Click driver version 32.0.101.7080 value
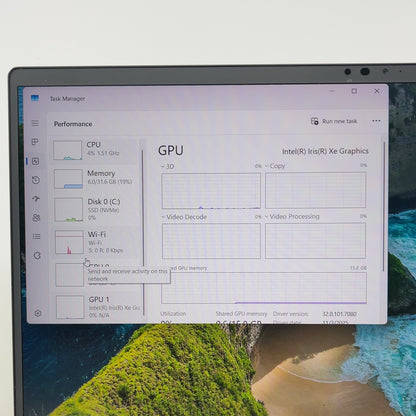The width and height of the screenshot is (416, 416). click(x=340, y=314)
